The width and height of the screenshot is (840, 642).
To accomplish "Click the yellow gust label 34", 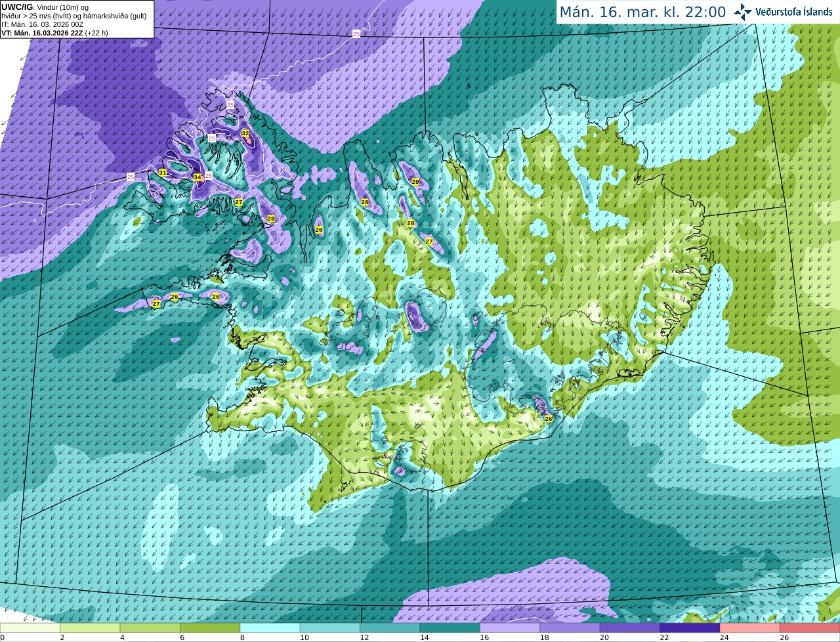I will pos(198,177).
